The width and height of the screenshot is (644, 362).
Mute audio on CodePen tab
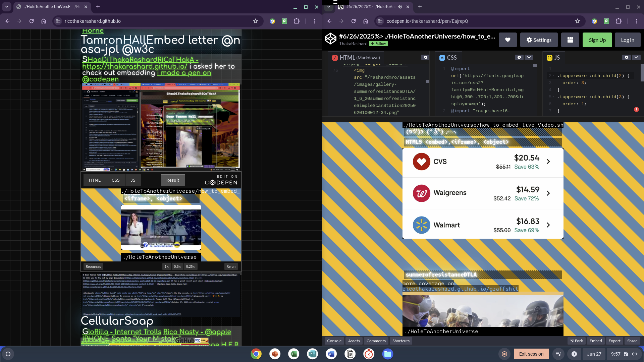pos(400,7)
